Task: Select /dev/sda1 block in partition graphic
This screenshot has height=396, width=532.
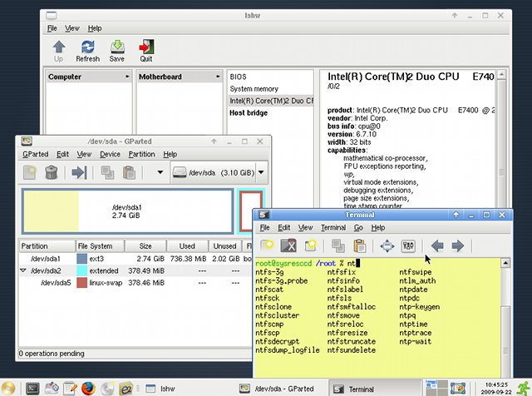Action: click(127, 211)
